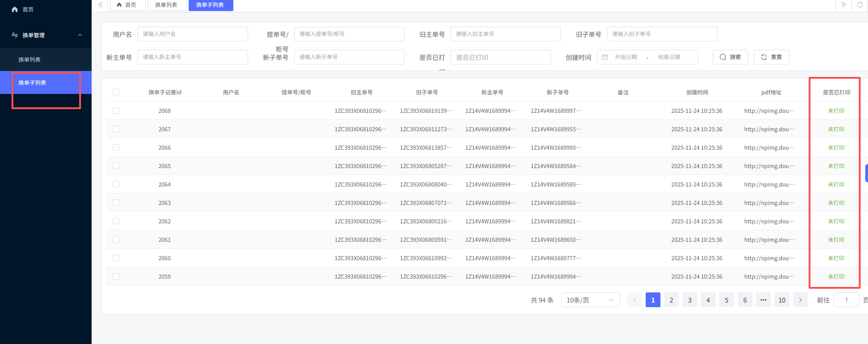The image size is (868, 344).
Task: Select the checkbox for row 2063
Action: pyautogui.click(x=116, y=203)
